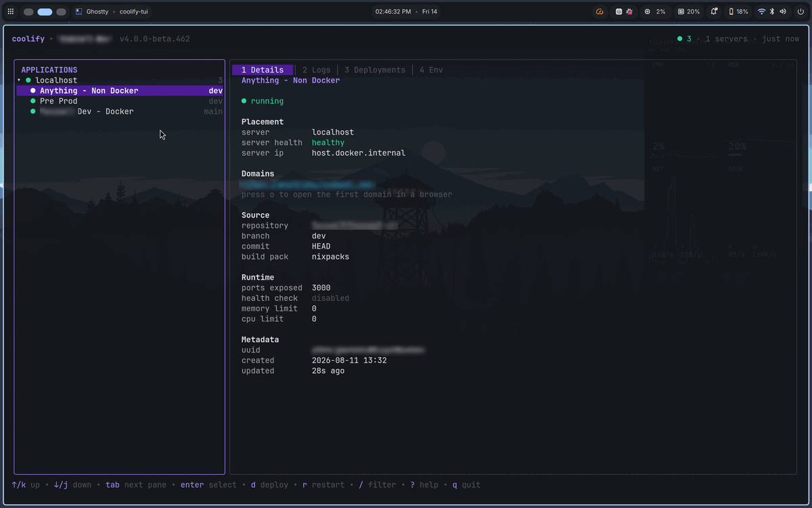Screen dimensions: 812x508
Task: Click green status dot beside localhost
Action: 28,81
